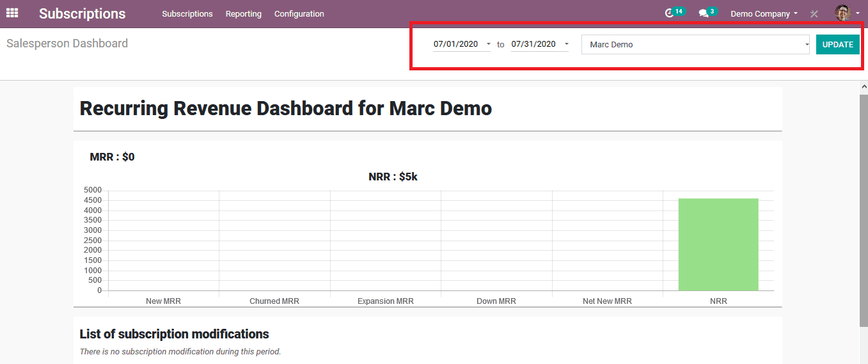Click vertical scrollbar up arrow
The height and width of the screenshot is (364, 868).
point(864,86)
